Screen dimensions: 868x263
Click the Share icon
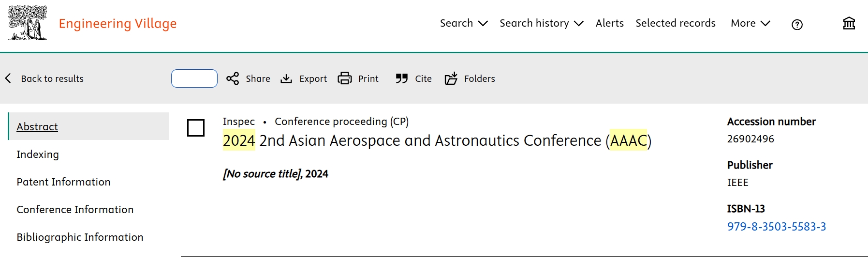coord(233,78)
